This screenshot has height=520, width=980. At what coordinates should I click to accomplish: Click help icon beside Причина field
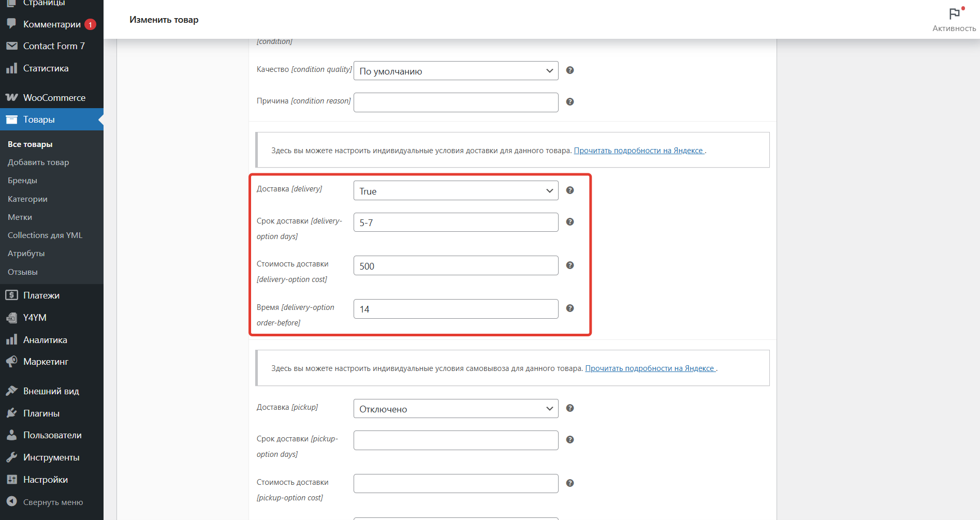(x=569, y=102)
